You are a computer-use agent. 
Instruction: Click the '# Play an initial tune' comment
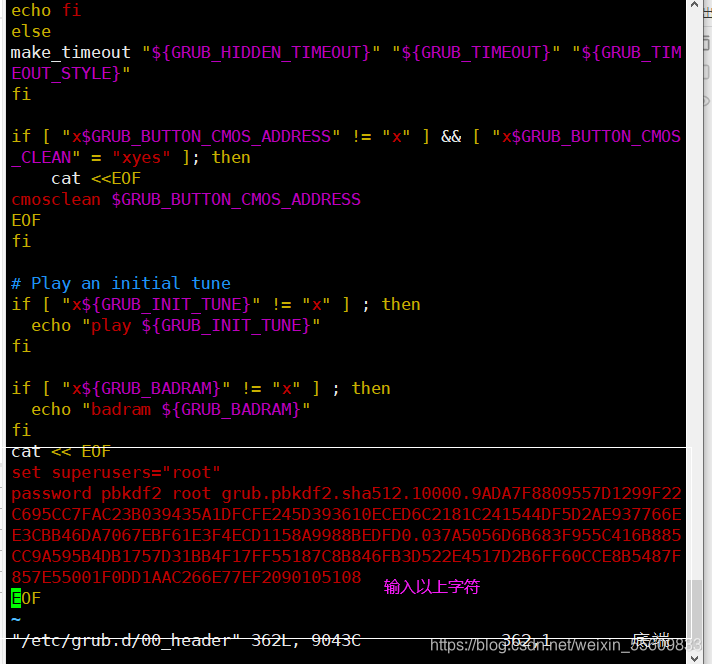[121, 283]
